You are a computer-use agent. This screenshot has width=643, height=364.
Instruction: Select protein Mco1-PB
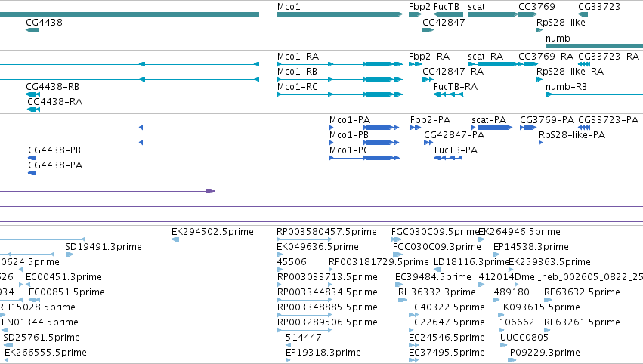(x=349, y=135)
